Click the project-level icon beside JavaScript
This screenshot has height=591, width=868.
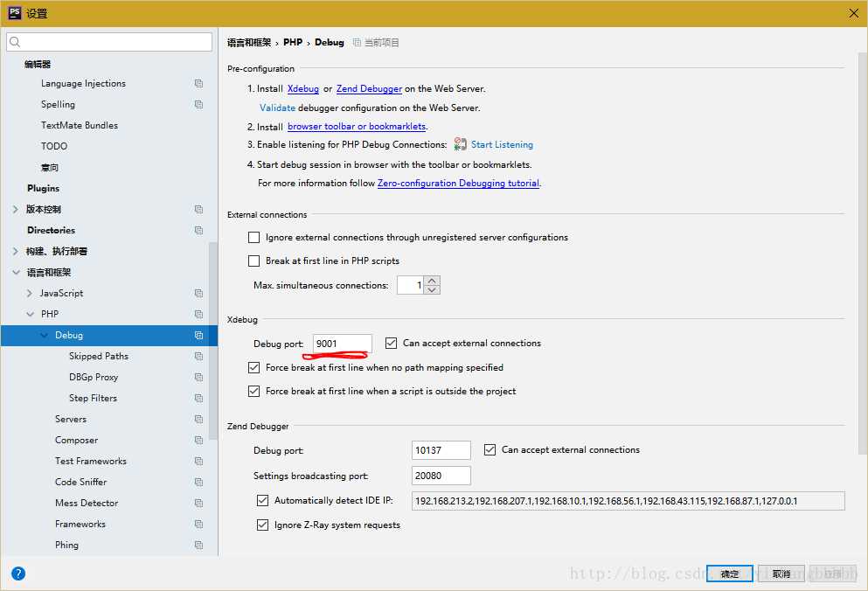click(198, 293)
